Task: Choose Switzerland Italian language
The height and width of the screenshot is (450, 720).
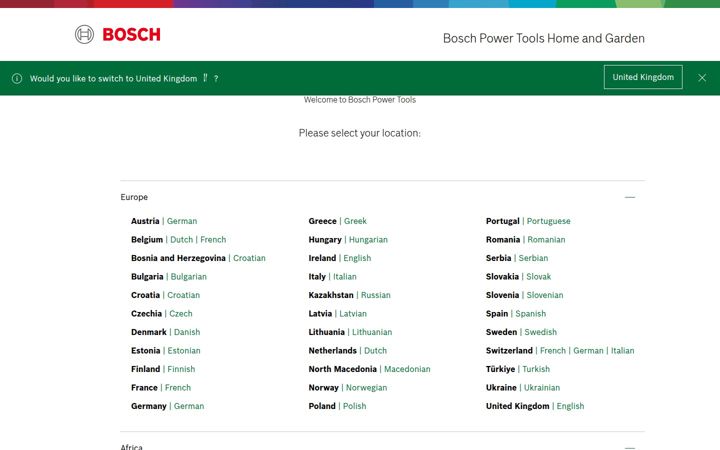Action: tap(623, 350)
